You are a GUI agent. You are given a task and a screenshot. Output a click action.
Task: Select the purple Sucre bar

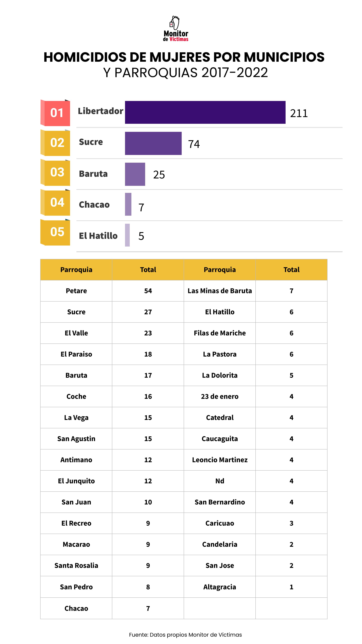153,143
